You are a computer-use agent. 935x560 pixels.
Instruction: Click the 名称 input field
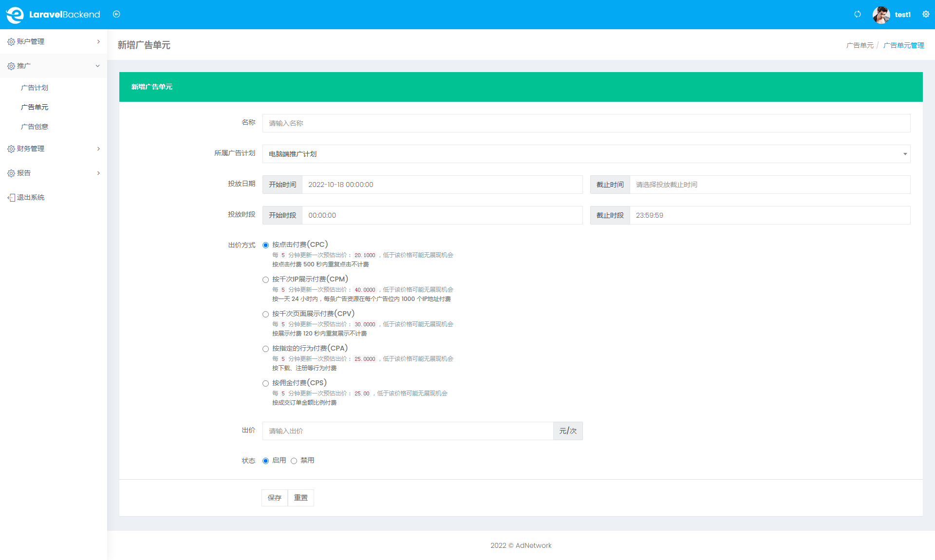[x=586, y=123]
